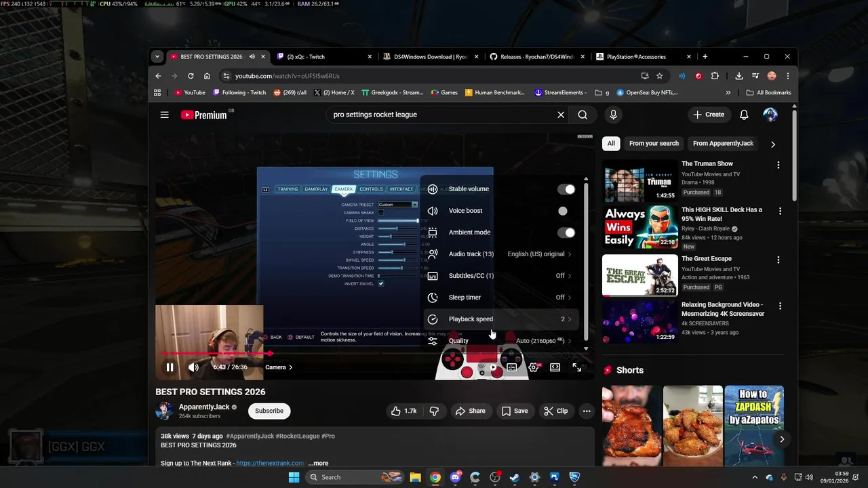Open options for The Truman Show
This screenshot has height=488, width=868.
tap(778, 165)
